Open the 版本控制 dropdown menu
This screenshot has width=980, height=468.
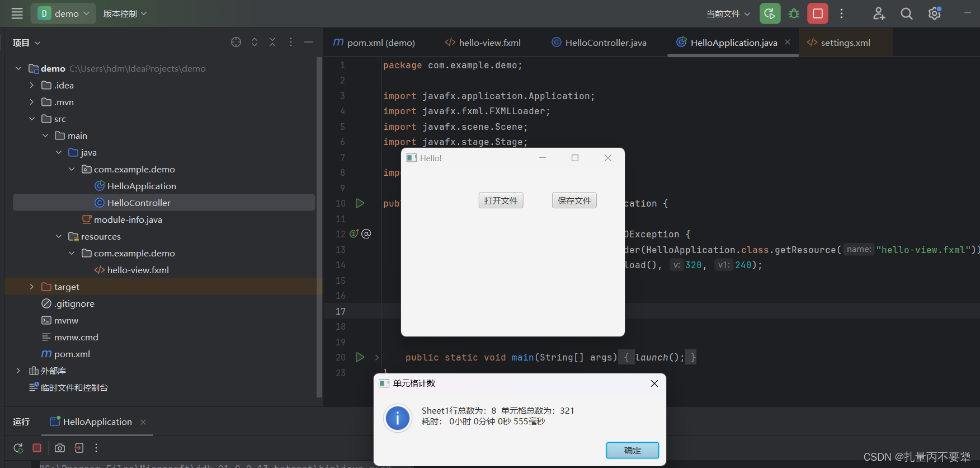coord(125,13)
